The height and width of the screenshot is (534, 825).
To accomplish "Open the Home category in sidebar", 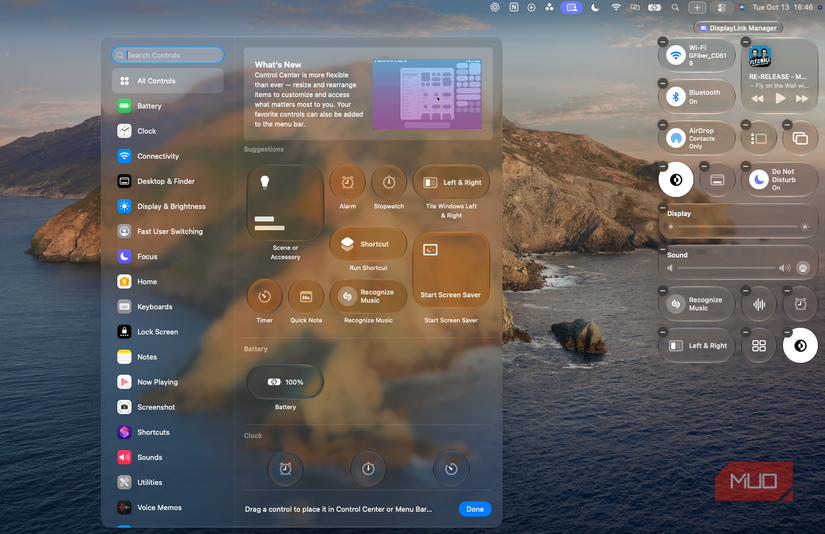I will 167,281.
